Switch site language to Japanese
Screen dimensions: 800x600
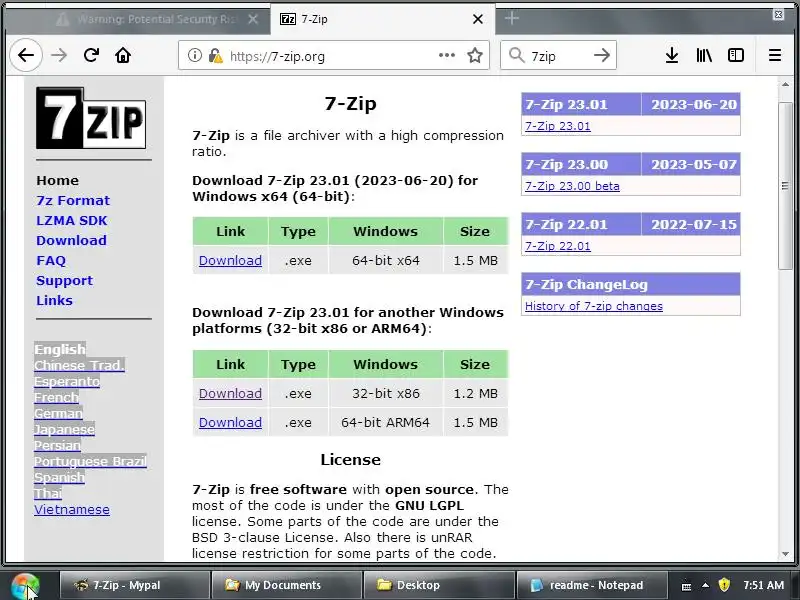pos(64,430)
